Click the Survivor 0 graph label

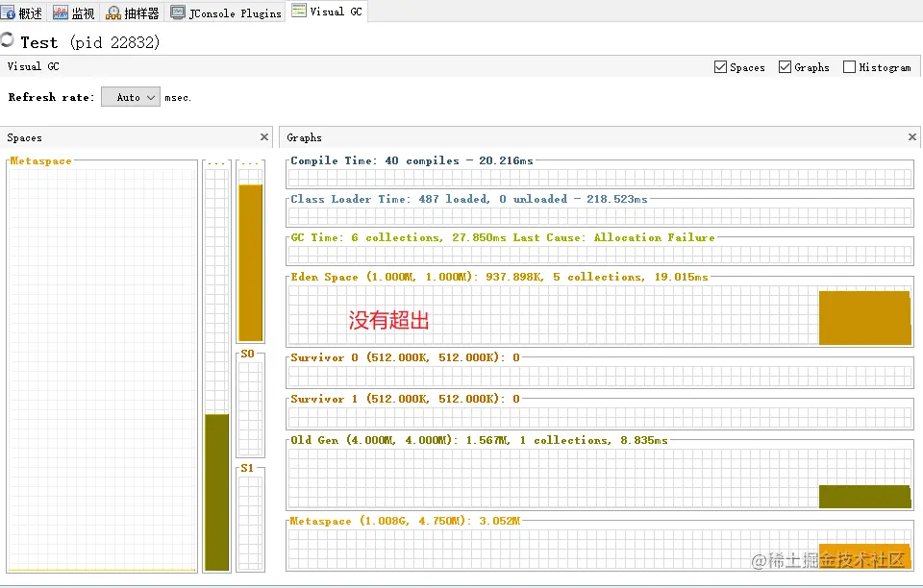coord(405,357)
